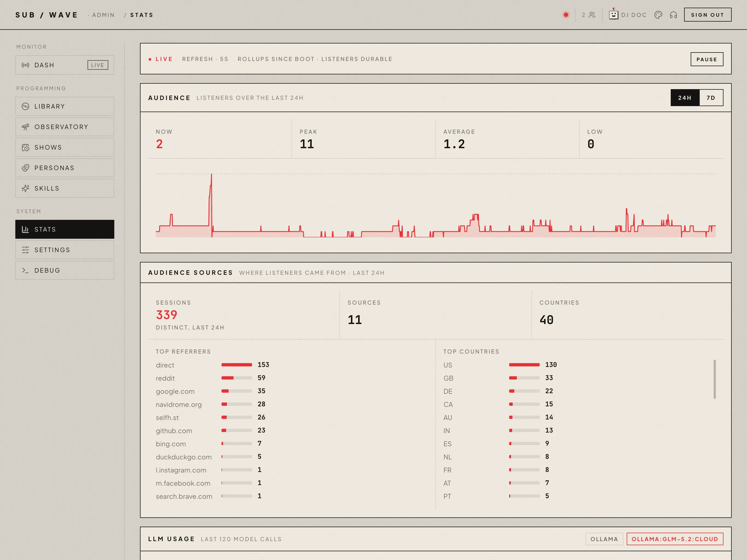Screen dimensions: 747x560
Task: Click the DJ Doc robot avatar icon
Action: coord(614,14)
